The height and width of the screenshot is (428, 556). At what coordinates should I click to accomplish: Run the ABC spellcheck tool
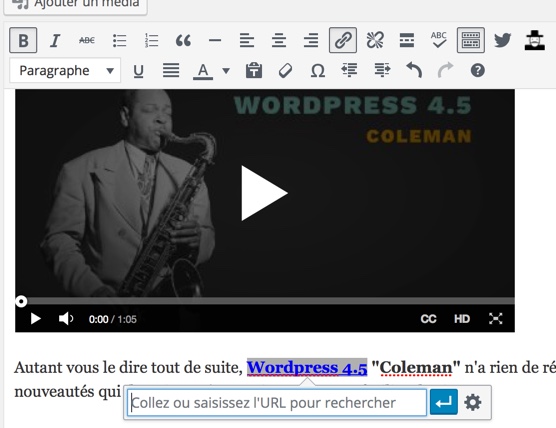coord(439,40)
